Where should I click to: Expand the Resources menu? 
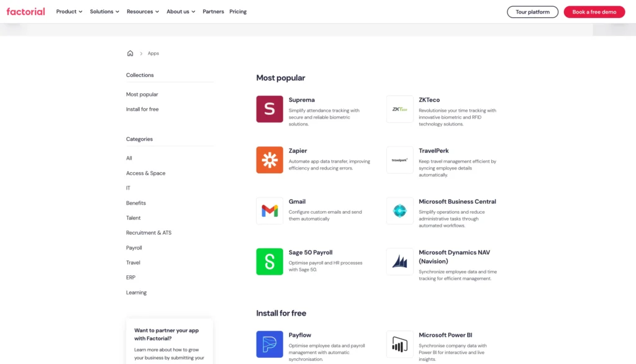(143, 11)
